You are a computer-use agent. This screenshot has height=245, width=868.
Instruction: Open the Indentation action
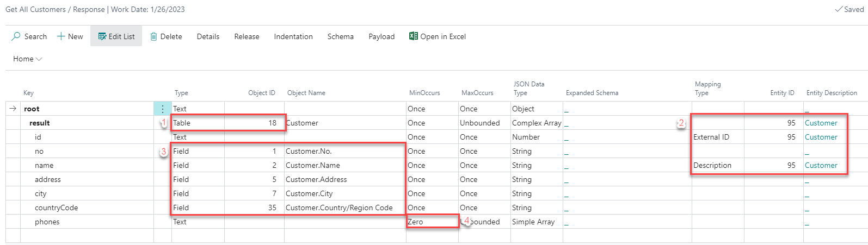[293, 36]
